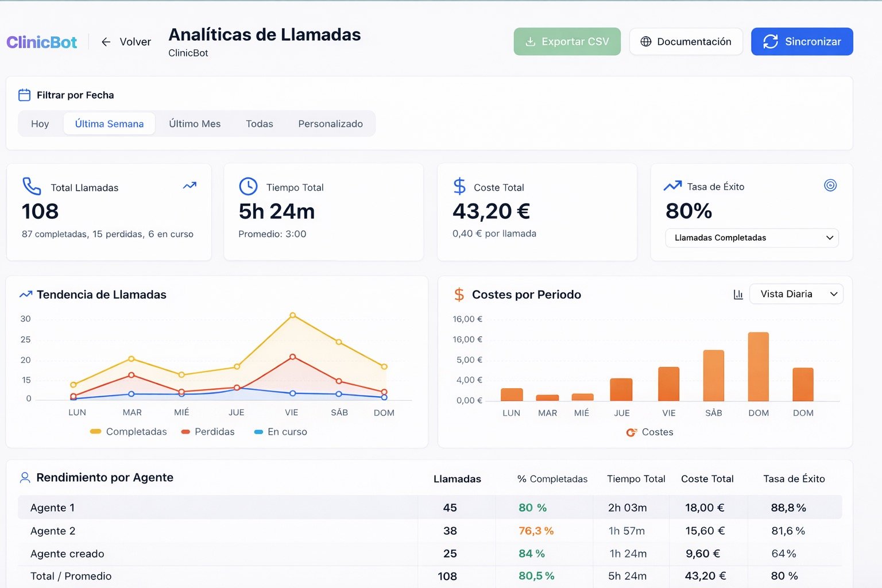The width and height of the screenshot is (882, 588).
Task: Choose the Personalizado date filter
Action: click(x=330, y=124)
